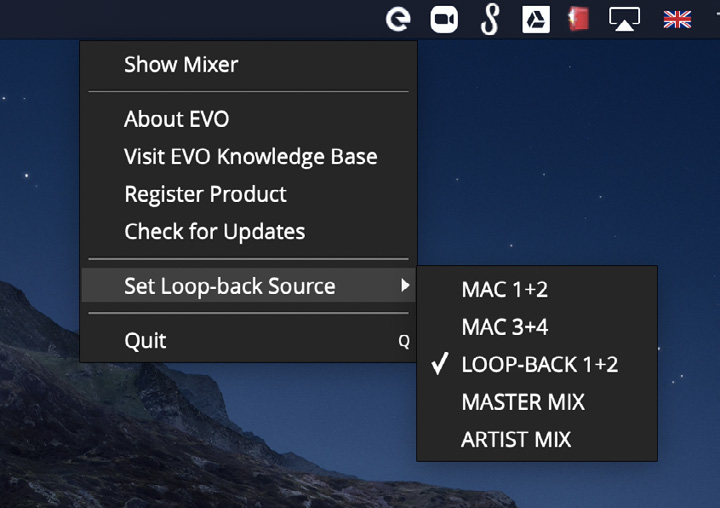
Task: Open the Scrivener S-shaped menu bar icon
Action: tap(489, 20)
